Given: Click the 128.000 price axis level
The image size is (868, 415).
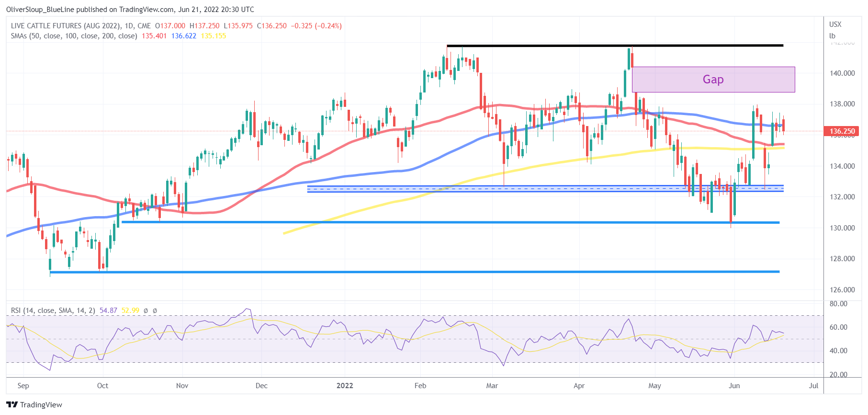Looking at the screenshot, I should click(x=842, y=259).
